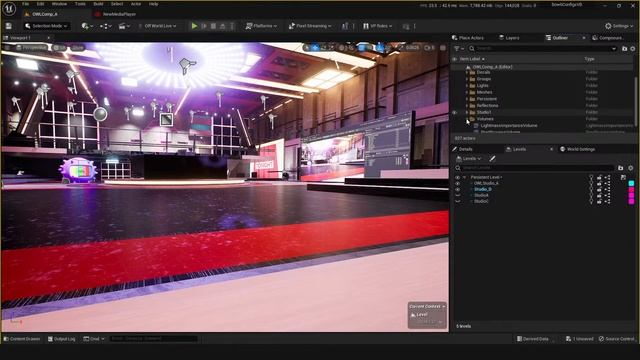The image size is (640, 360).
Task: Open the camera speed icon in viewport
Action: (x=429, y=48)
